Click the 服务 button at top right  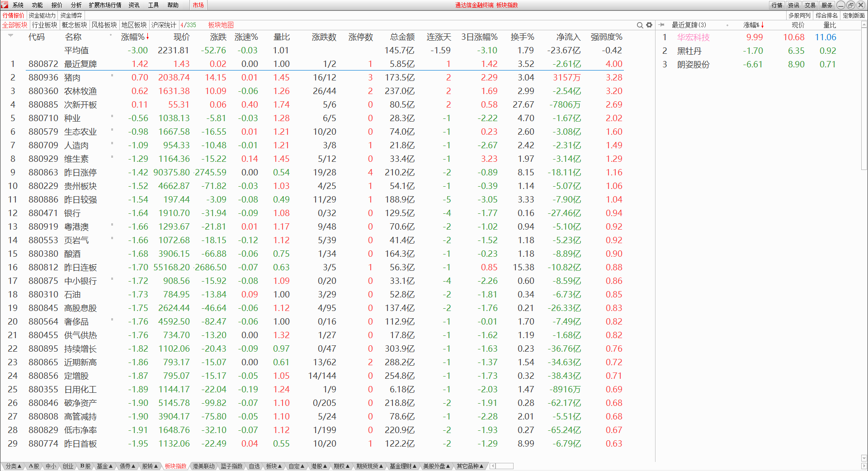(827, 5)
